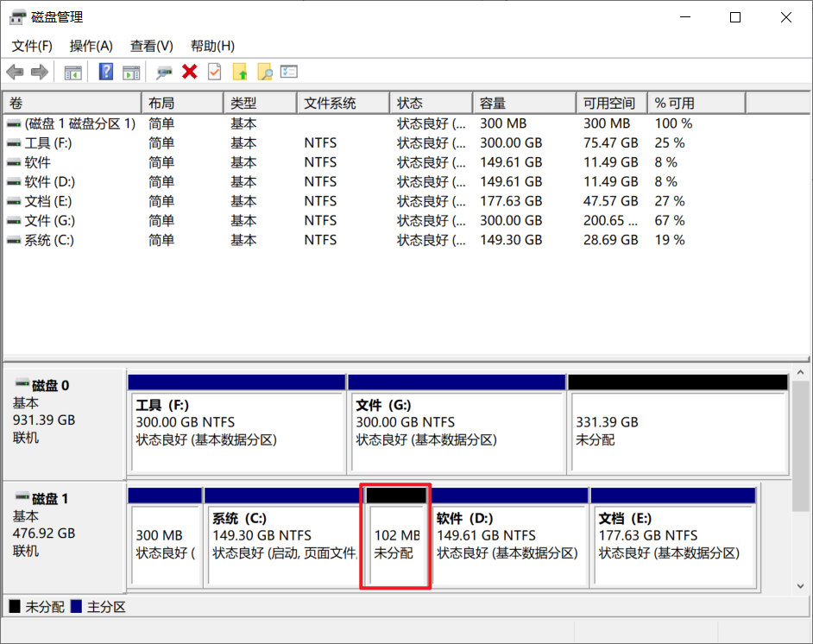
Task: Open the 查看(V) menu
Action: click(151, 46)
